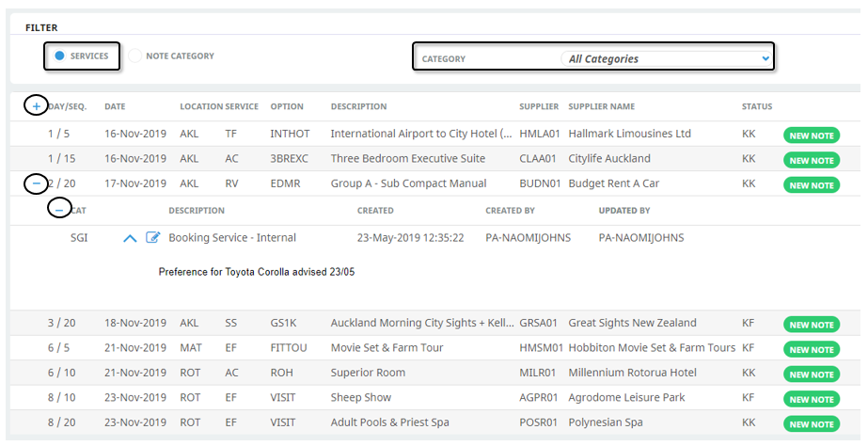Viewport: 868px width, 446px height.
Task: Click the Toyota Corolla preference note text
Action: click(x=256, y=272)
